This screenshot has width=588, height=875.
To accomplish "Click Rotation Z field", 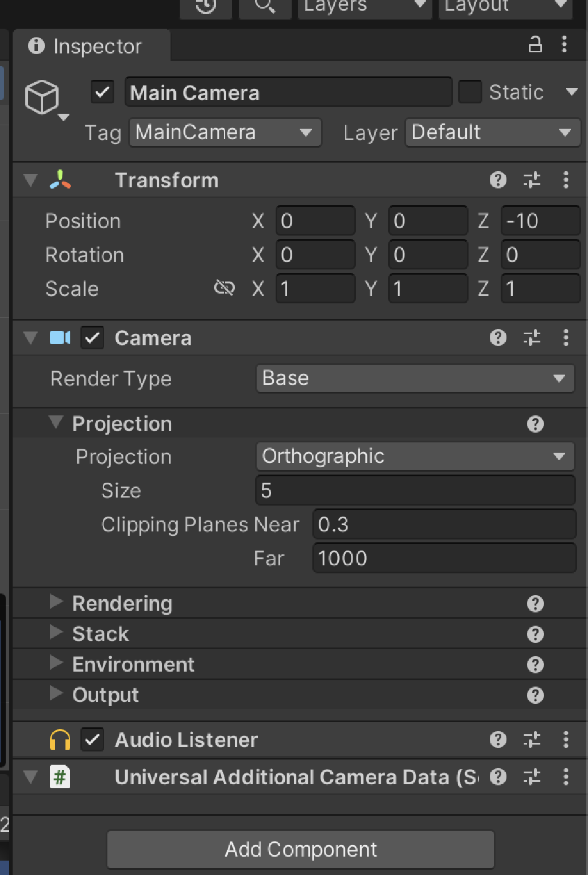I will 540,255.
